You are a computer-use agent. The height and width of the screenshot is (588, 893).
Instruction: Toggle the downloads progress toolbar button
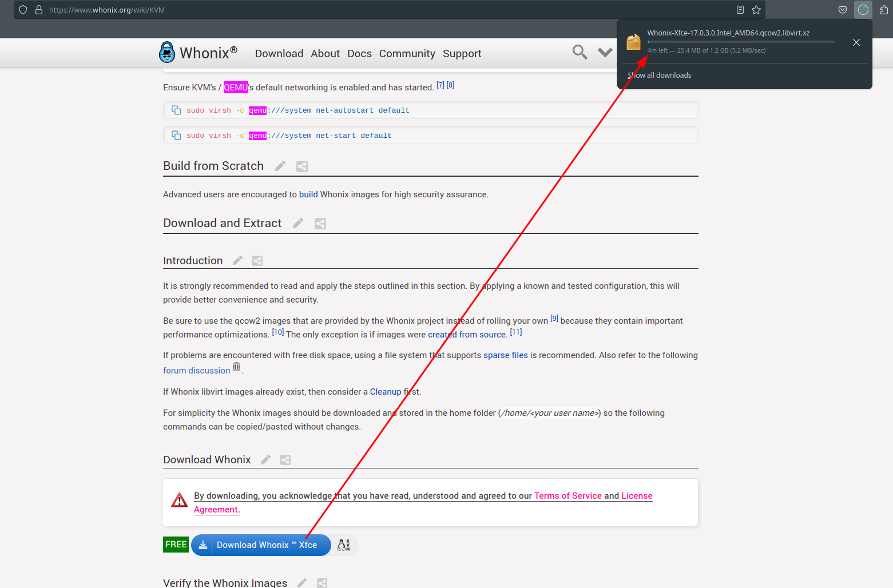coord(863,10)
